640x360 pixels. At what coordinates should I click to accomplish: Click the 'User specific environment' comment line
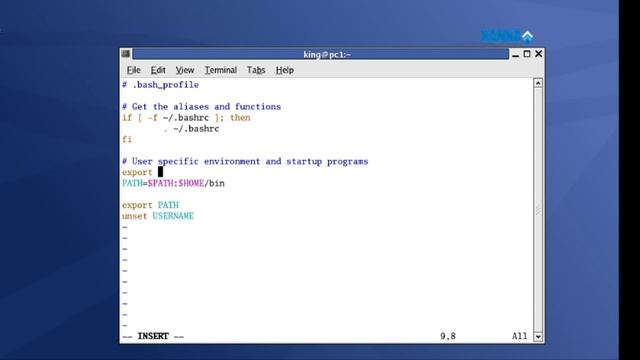pos(245,162)
